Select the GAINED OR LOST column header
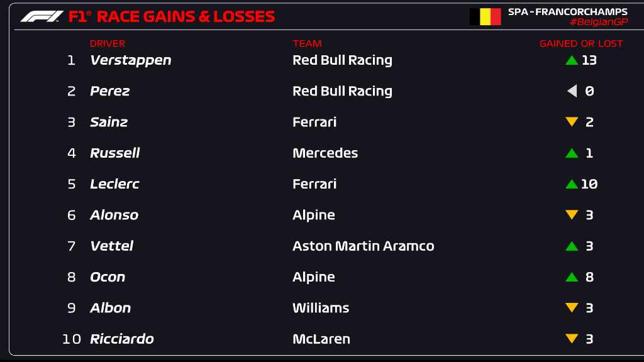Image resolution: width=644 pixels, height=362 pixels. 581,43
